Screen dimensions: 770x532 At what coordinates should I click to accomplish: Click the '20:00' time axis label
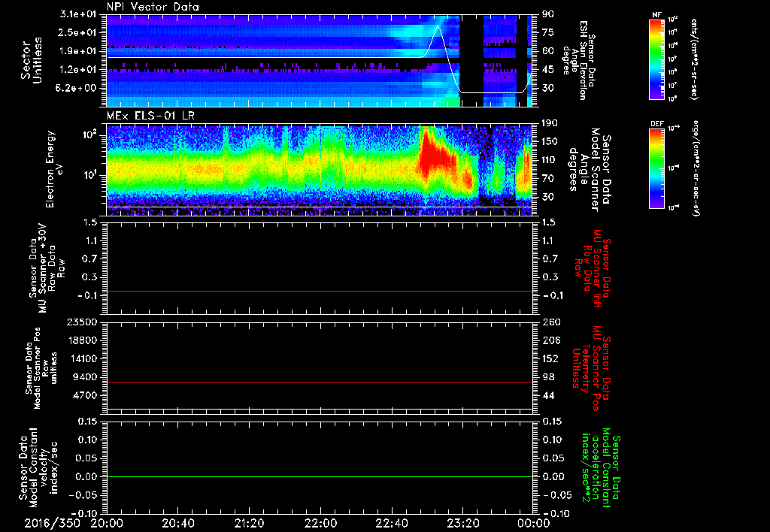pyautogui.click(x=107, y=523)
